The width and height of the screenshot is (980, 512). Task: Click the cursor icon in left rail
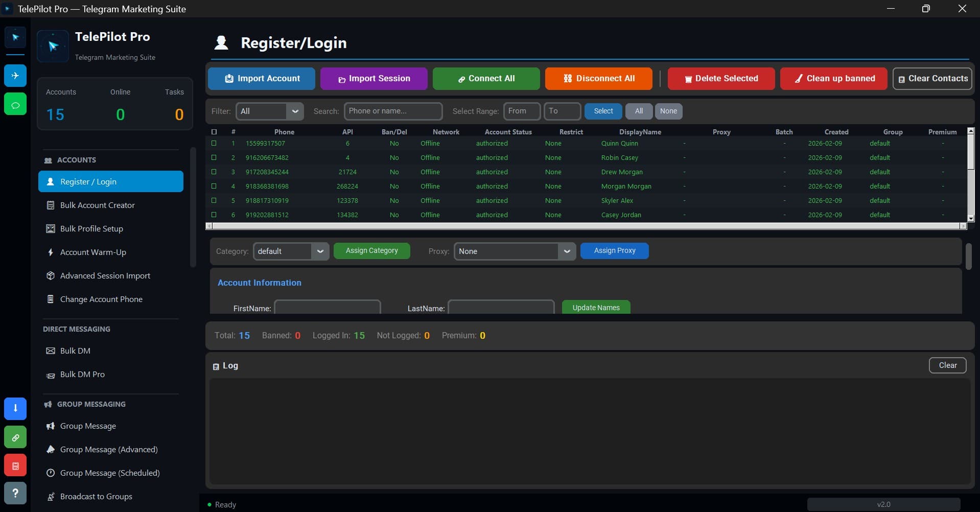[15, 37]
